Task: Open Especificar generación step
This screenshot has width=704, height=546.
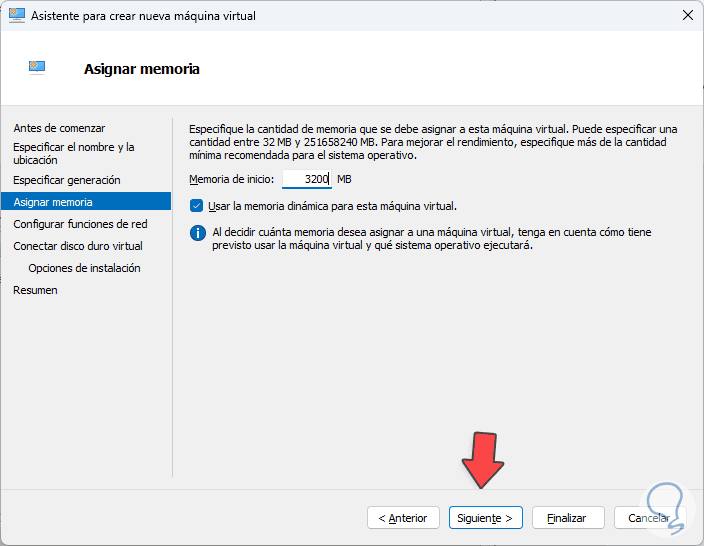Action: [67, 180]
